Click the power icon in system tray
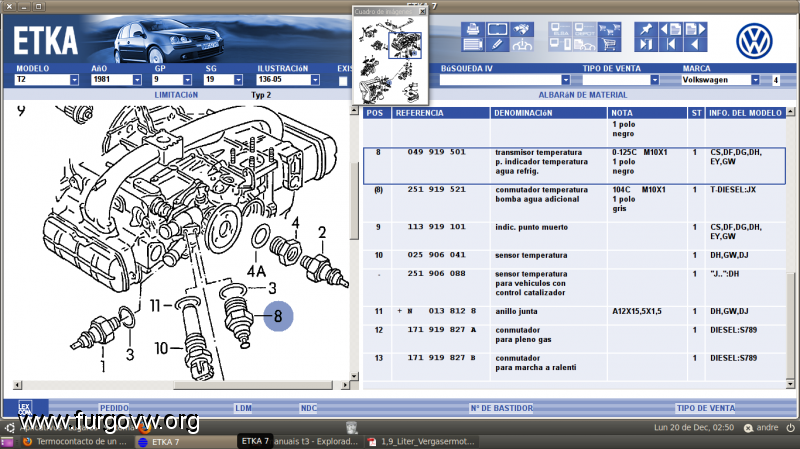The height and width of the screenshot is (449, 800). [x=790, y=428]
